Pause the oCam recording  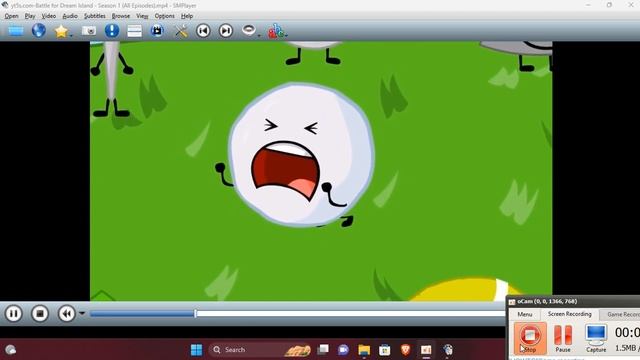pyautogui.click(x=563, y=338)
